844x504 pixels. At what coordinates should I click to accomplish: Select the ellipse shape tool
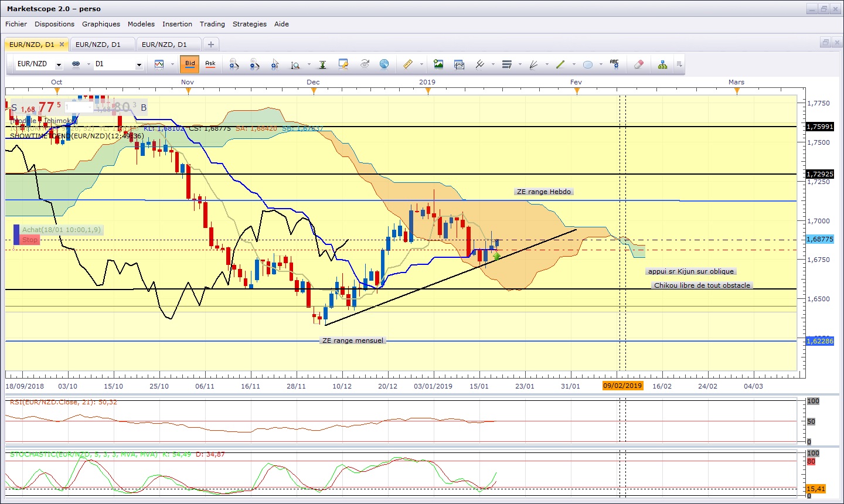588,64
